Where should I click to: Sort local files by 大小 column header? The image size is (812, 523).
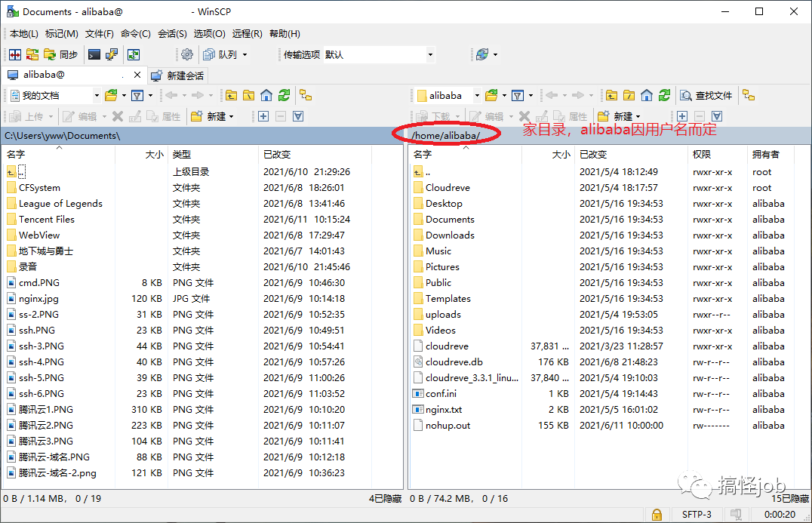pyautogui.click(x=141, y=154)
